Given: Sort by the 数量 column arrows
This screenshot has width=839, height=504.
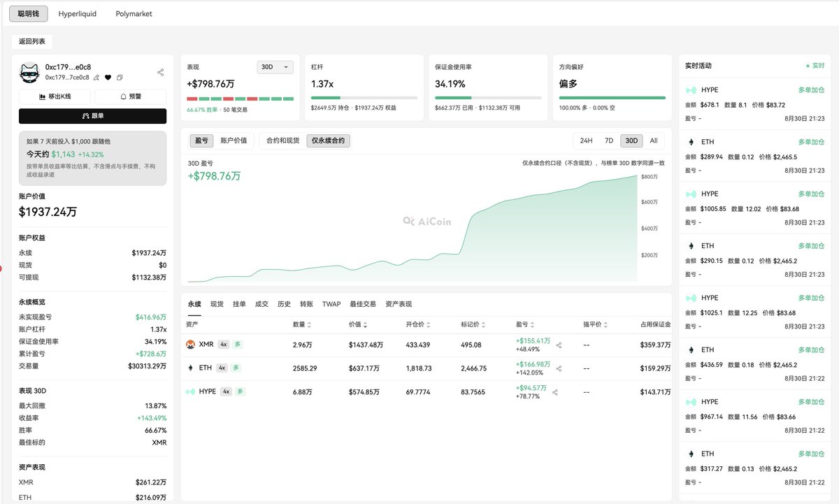Looking at the screenshot, I should [309, 325].
